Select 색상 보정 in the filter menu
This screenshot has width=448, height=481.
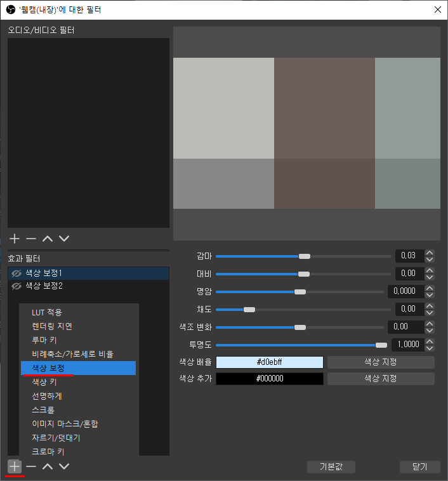click(x=78, y=368)
